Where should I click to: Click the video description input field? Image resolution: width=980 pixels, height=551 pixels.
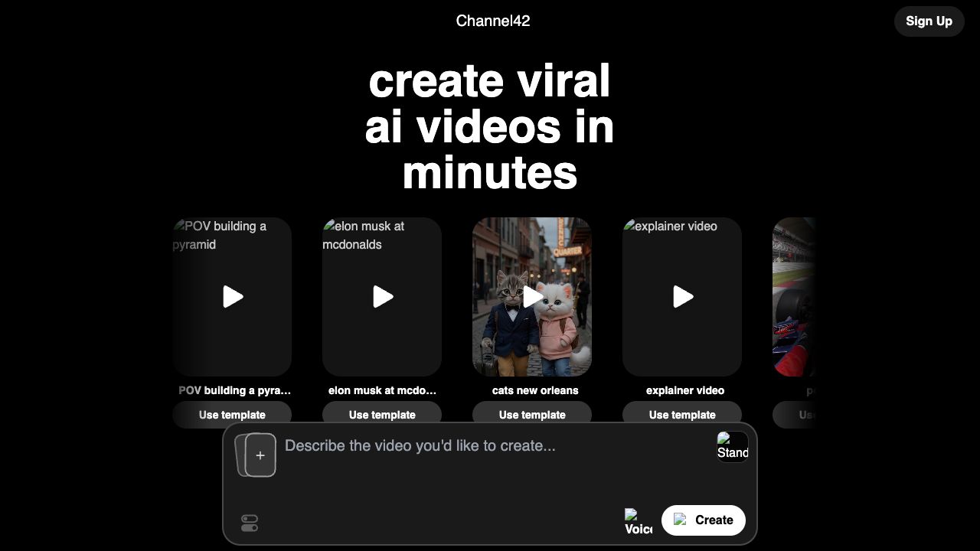(459, 445)
